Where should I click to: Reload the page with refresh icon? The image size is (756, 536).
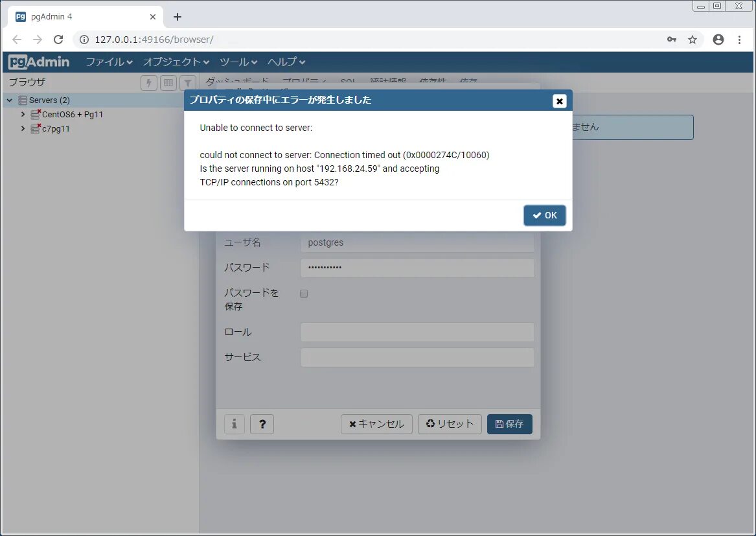[58, 40]
